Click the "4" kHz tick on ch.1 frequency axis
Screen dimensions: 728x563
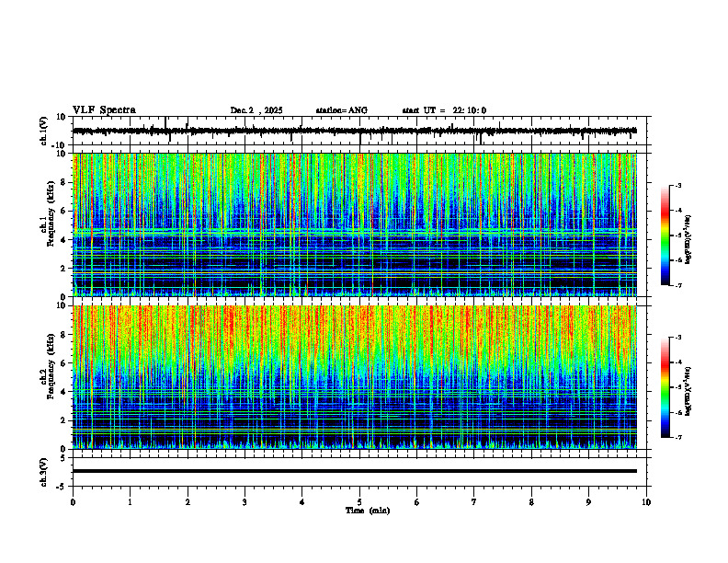(x=63, y=240)
